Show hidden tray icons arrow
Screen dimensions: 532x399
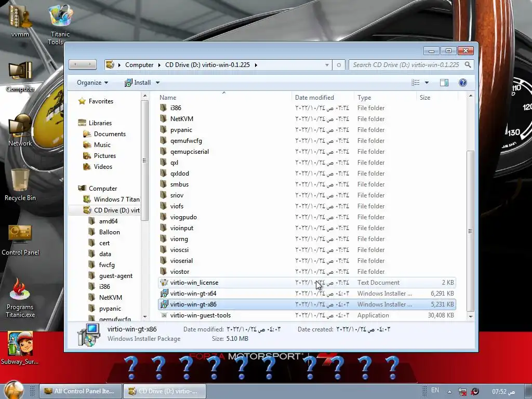pyautogui.click(x=449, y=392)
